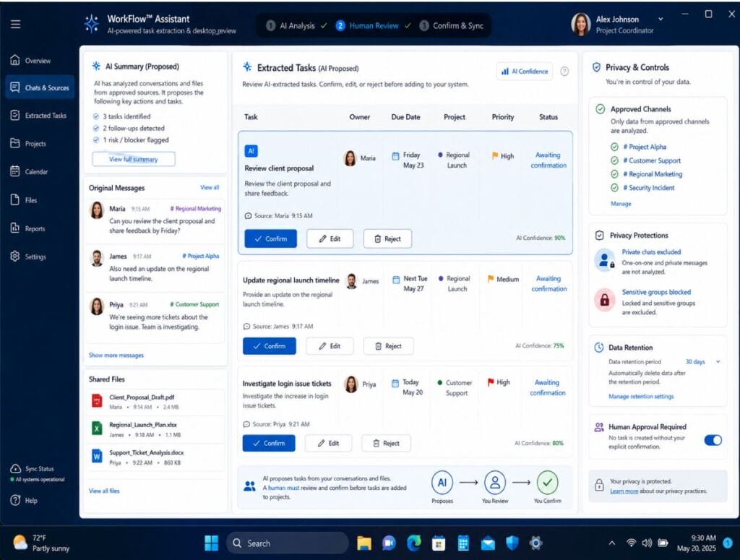740x560 pixels.
Task: Click the Customer Support tag on Priya's message
Action: (194, 304)
